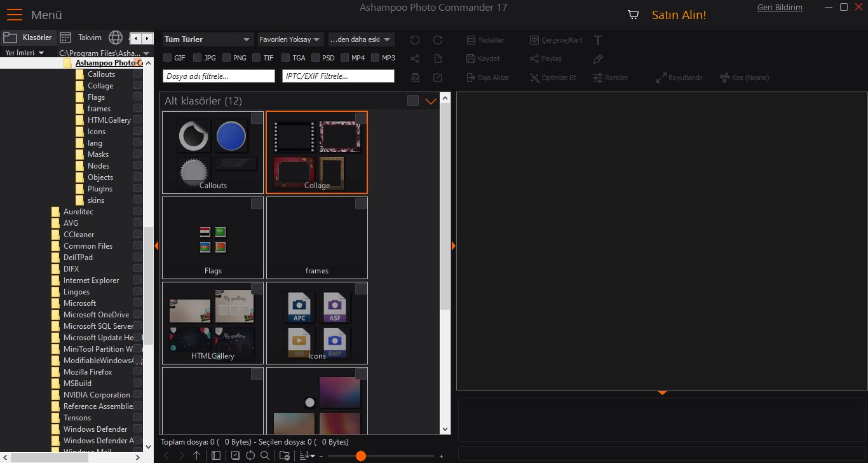Click the Satın Alın! buy link
The width and height of the screenshot is (868, 463).
click(x=679, y=15)
